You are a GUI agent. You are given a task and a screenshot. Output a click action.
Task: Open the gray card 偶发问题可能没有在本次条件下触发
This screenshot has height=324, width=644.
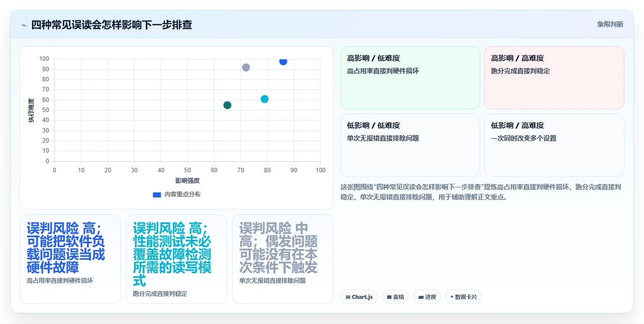(283, 259)
